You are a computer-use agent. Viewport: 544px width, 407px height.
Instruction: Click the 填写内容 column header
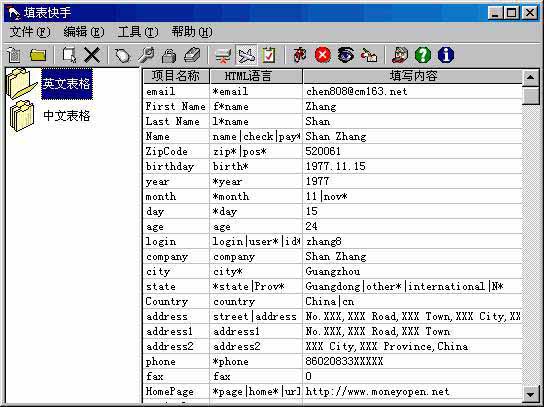tap(413, 76)
